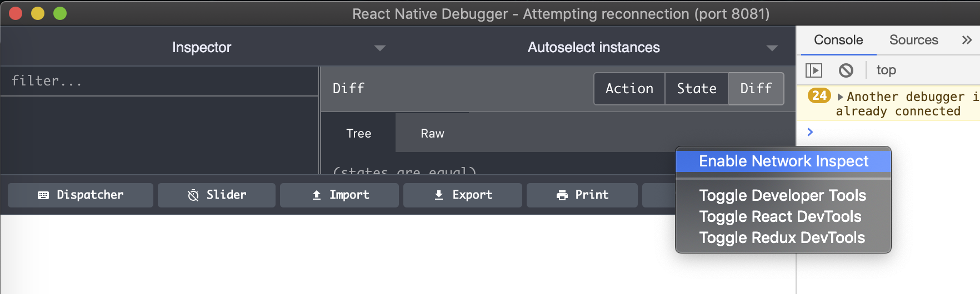Click the filter input field
The width and height of the screenshot is (980, 294).
click(x=159, y=81)
